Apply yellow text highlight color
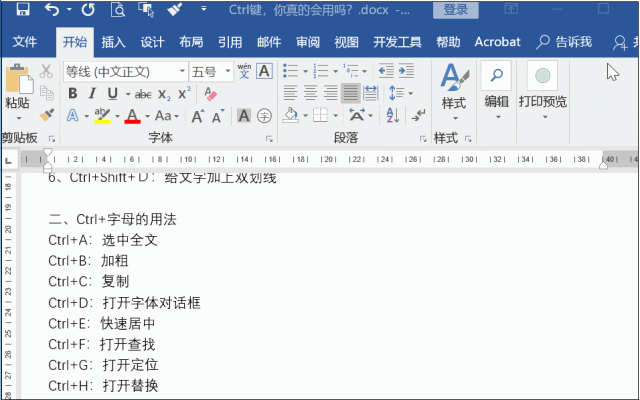The width and height of the screenshot is (640, 400). (102, 116)
